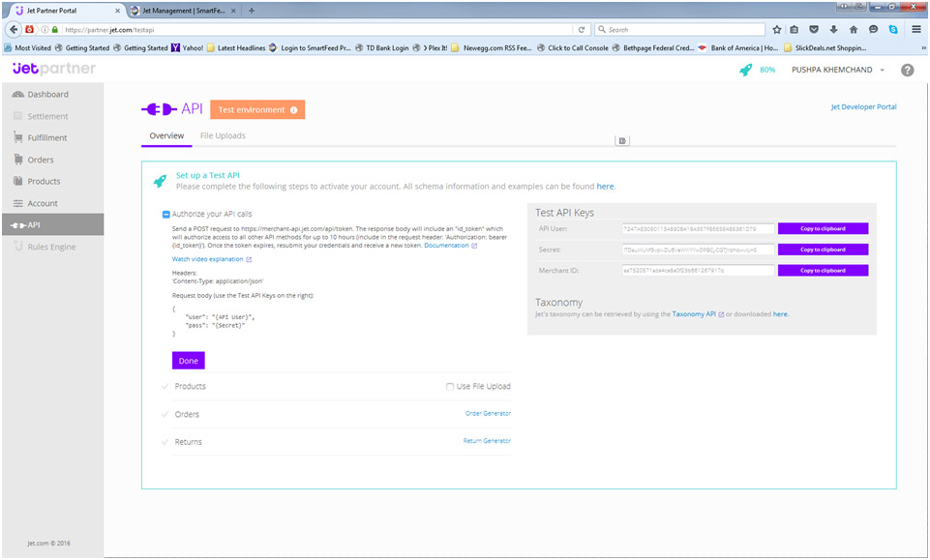Image resolution: width=930 pixels, height=560 pixels.
Task: Copy the Secret key to clipboard
Action: tap(823, 250)
